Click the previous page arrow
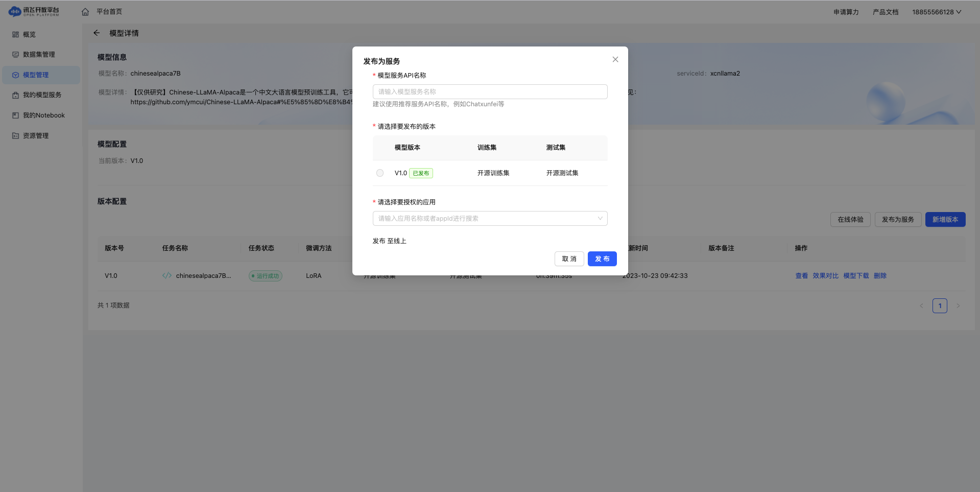 point(921,306)
